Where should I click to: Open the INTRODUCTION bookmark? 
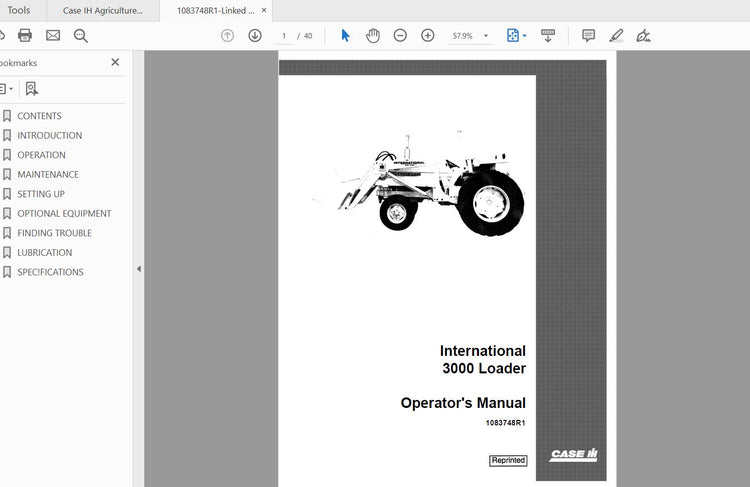49,135
